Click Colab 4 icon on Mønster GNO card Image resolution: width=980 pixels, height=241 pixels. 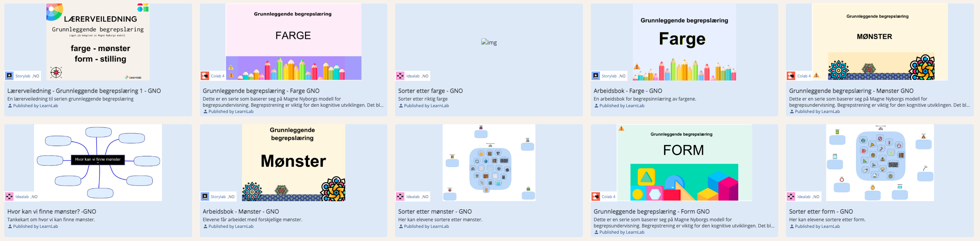click(x=791, y=76)
